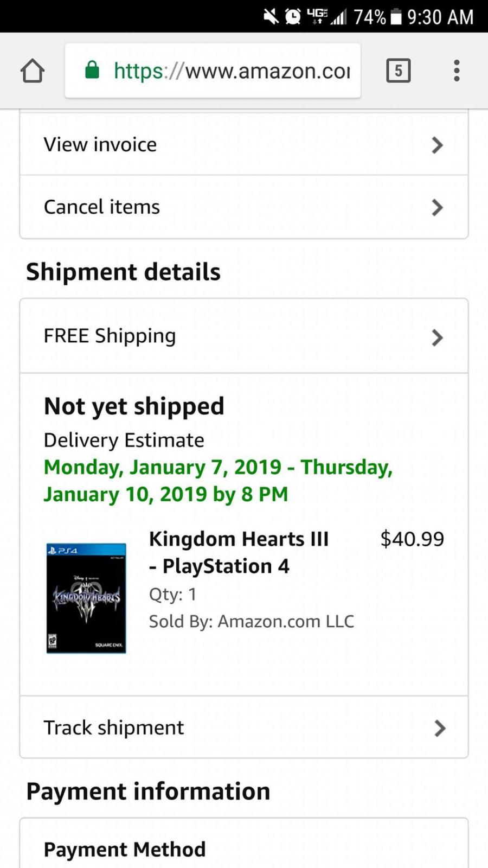488x868 pixels.
Task: Tap the Track shipment chevron arrow
Action: [x=440, y=728]
